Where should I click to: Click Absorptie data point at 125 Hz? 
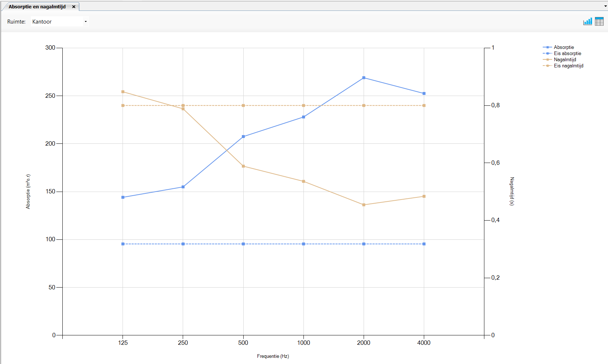point(123,197)
